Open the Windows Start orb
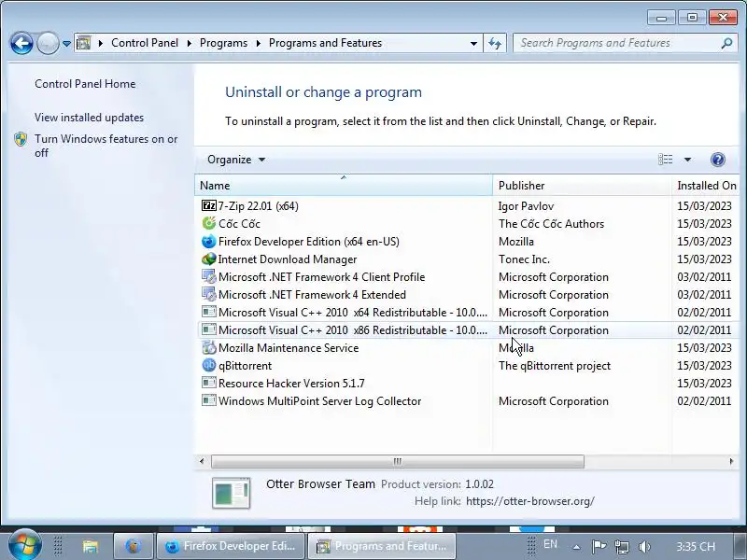The image size is (747, 560). (24, 546)
